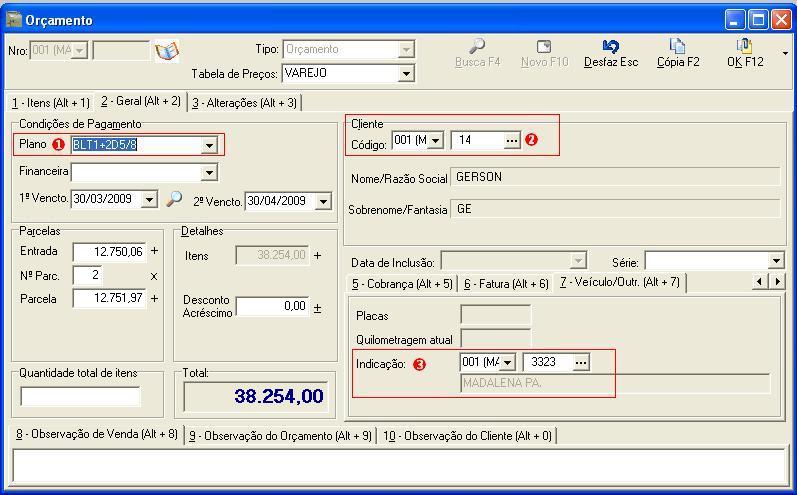
Task: Click the magnifier icon beside 1º Vencto
Action: coord(174,200)
